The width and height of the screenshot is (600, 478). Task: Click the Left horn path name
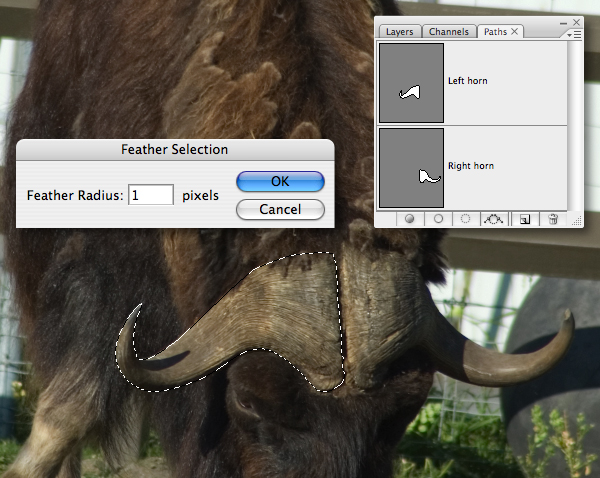click(x=468, y=81)
